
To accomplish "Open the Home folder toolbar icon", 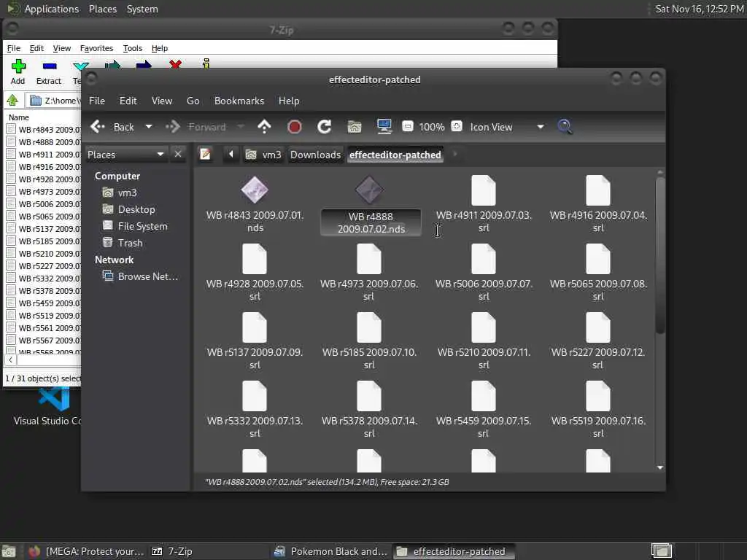I will click(x=355, y=127).
